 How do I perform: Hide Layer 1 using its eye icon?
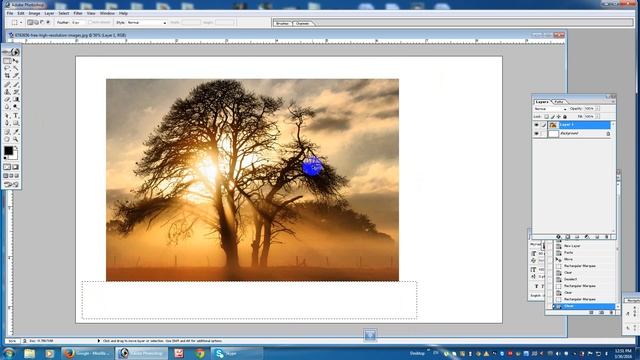(x=536, y=125)
